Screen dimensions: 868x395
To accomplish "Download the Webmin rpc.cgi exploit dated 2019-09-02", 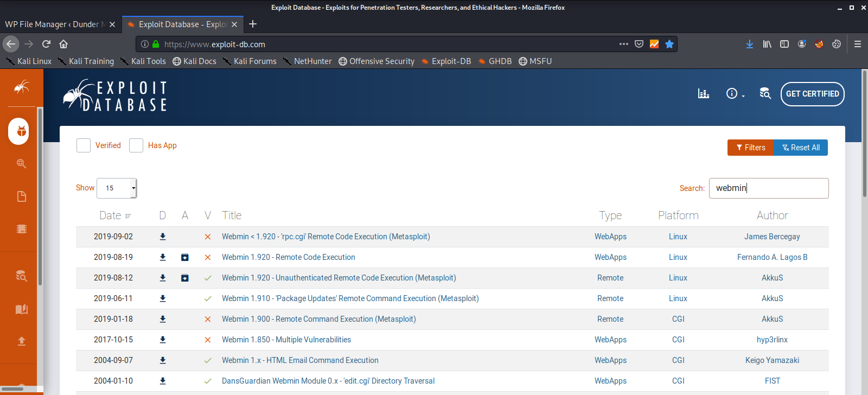I will coord(163,237).
